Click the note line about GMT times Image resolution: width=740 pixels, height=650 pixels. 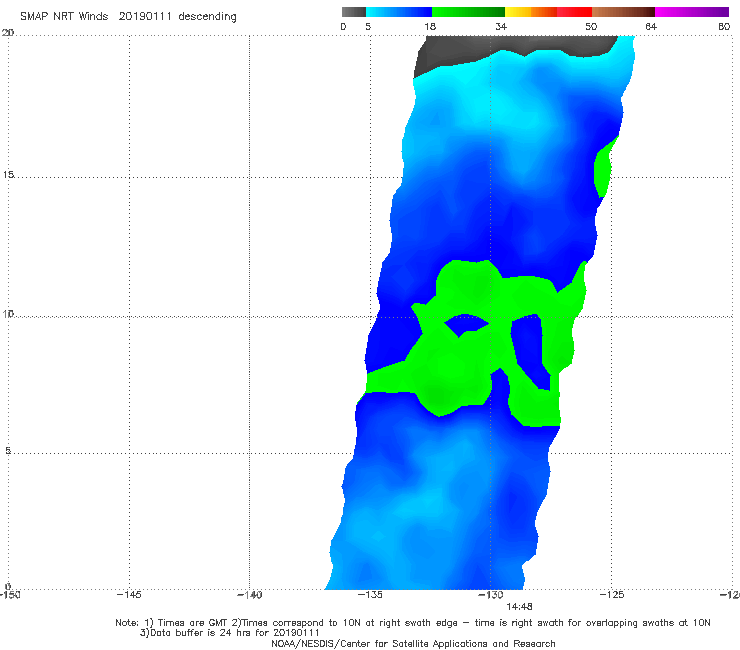click(413, 623)
